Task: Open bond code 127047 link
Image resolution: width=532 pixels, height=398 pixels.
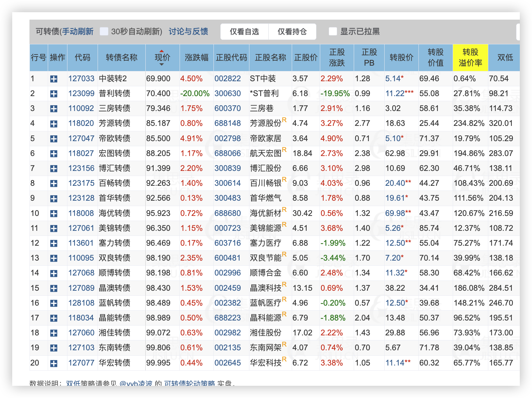Action: [x=81, y=138]
